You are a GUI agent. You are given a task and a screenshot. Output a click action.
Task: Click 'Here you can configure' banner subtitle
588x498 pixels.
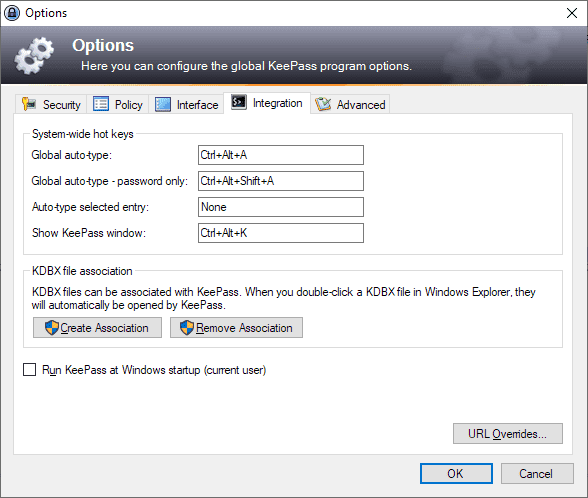click(x=246, y=66)
